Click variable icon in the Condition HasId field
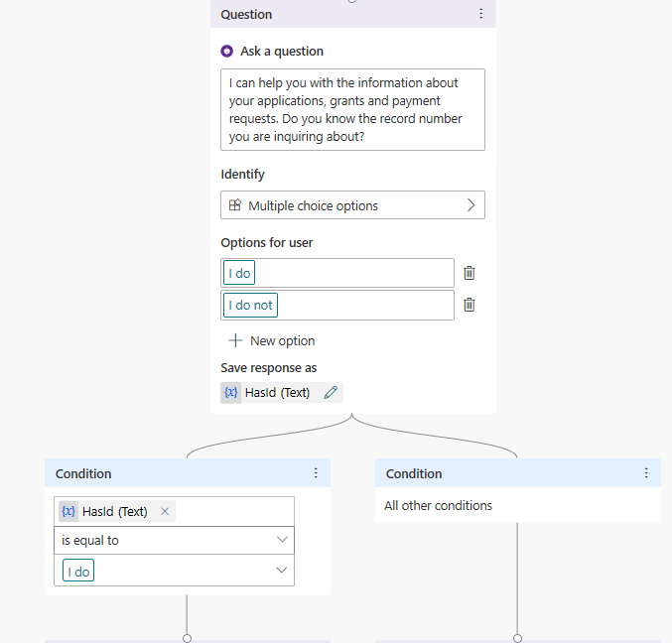 click(68, 511)
